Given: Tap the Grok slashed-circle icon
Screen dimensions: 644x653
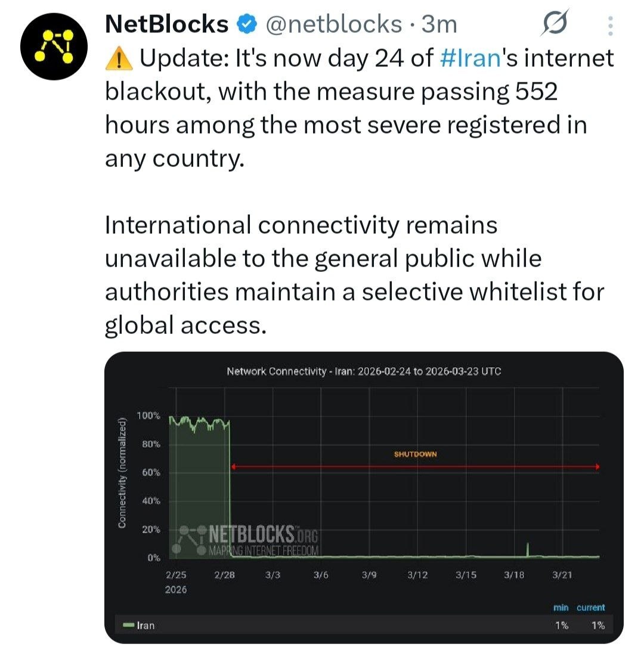Looking at the screenshot, I should 555,25.
